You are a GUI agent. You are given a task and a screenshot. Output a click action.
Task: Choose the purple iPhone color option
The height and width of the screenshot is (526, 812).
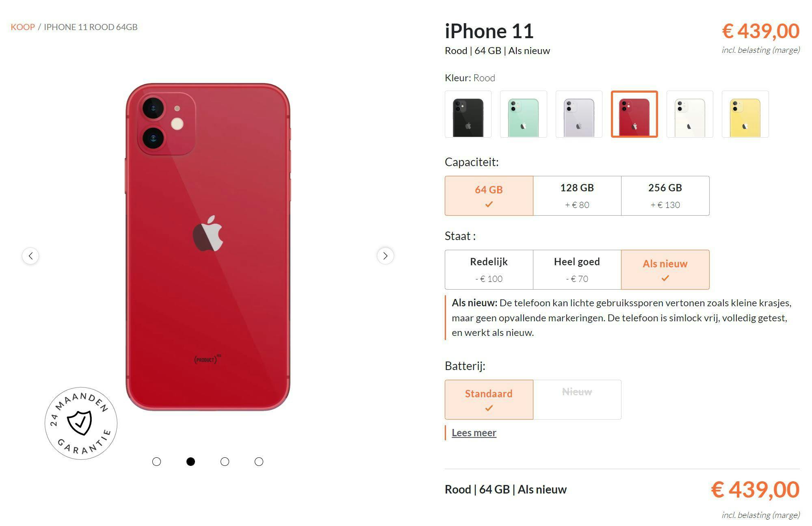coord(579,114)
